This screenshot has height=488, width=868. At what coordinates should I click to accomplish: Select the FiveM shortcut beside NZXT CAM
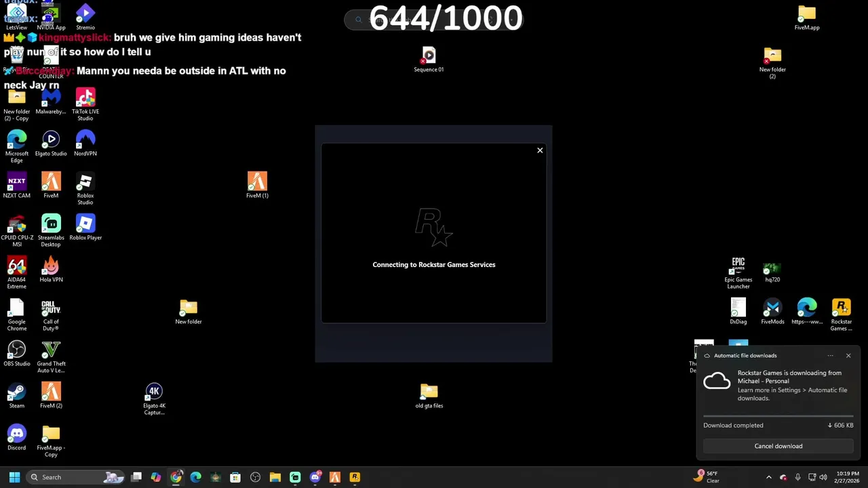(x=51, y=186)
